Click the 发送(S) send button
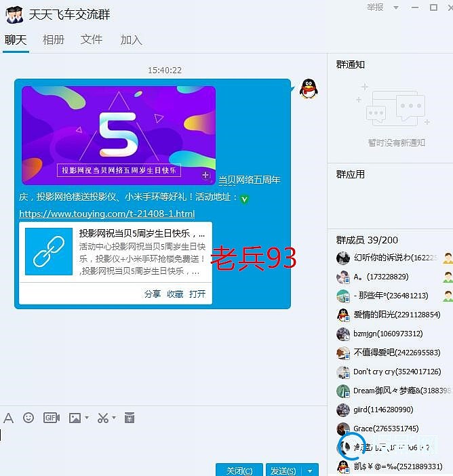The height and width of the screenshot is (476, 453). point(283,471)
